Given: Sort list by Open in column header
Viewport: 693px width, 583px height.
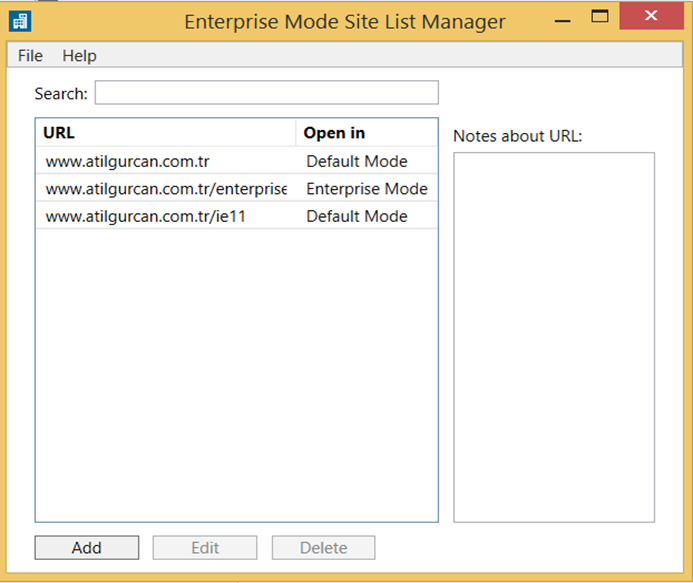Looking at the screenshot, I should tap(366, 133).
